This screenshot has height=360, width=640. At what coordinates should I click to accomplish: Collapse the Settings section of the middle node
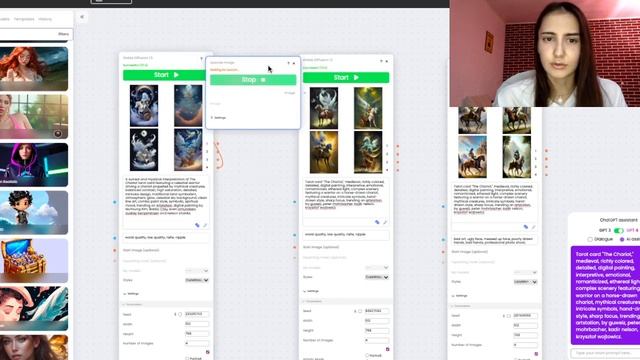(x=311, y=291)
